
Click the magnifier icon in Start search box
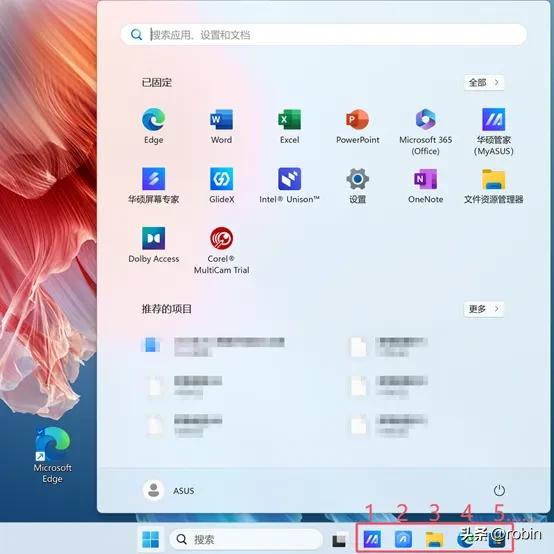[x=136, y=35]
